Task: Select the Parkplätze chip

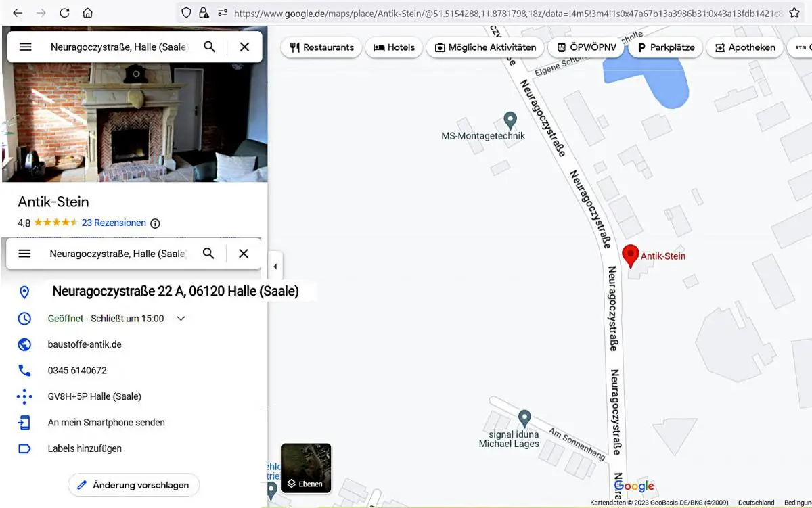Action: pyautogui.click(x=665, y=47)
